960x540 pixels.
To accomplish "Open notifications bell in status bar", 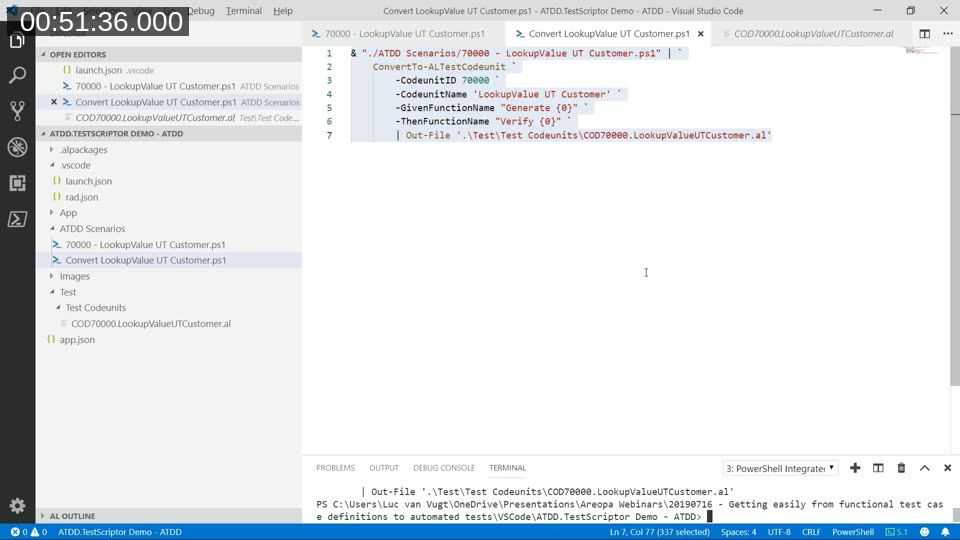I will (945, 532).
